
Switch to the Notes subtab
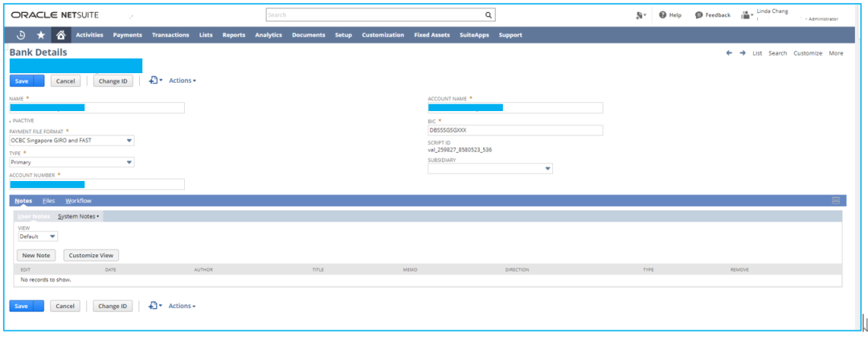(23, 200)
